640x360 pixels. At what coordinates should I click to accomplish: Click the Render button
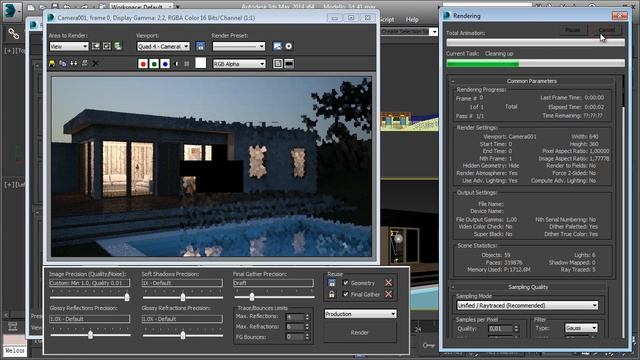[360, 332]
